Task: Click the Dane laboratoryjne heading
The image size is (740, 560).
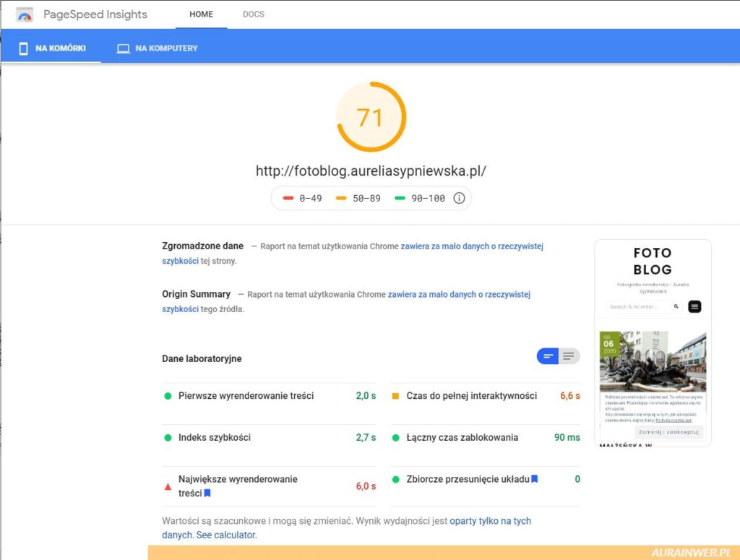Action: tap(202, 358)
